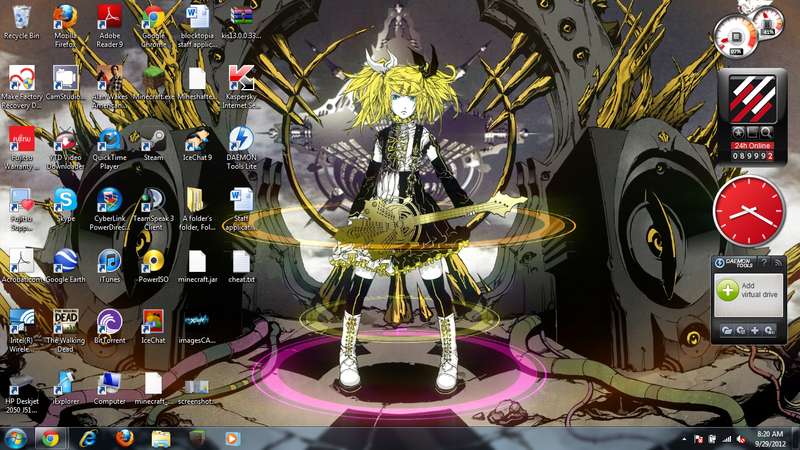Screen dimensions: 800x450
Task: Open the Windows Start menu
Action: (15, 438)
